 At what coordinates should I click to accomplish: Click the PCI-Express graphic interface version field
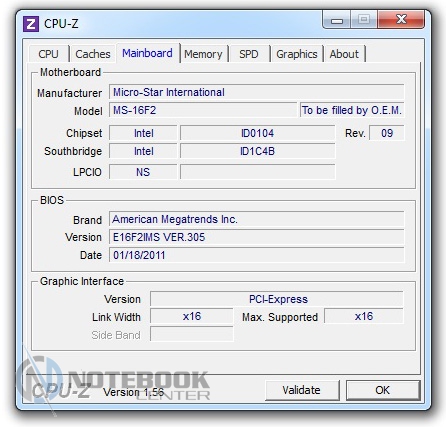[x=277, y=299]
